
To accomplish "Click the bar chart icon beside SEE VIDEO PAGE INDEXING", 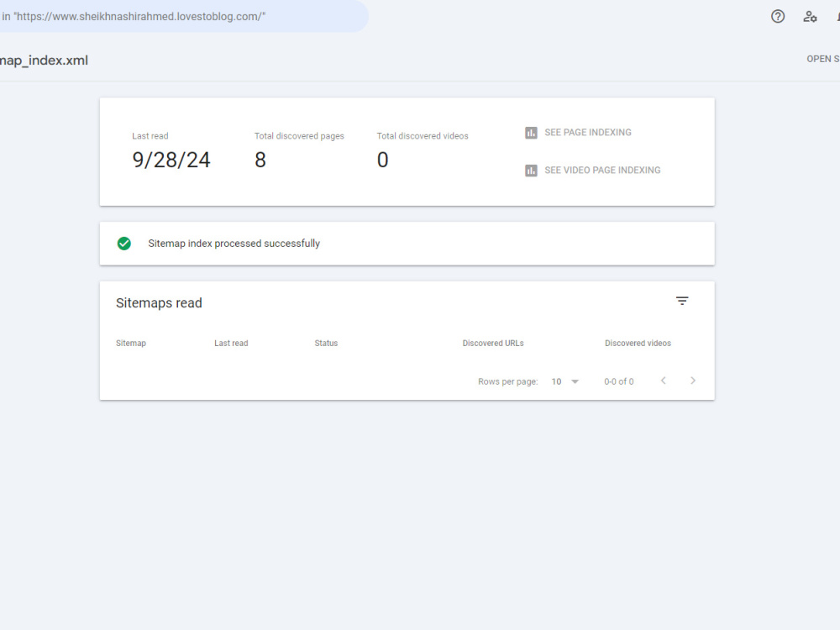I will 531,171.
